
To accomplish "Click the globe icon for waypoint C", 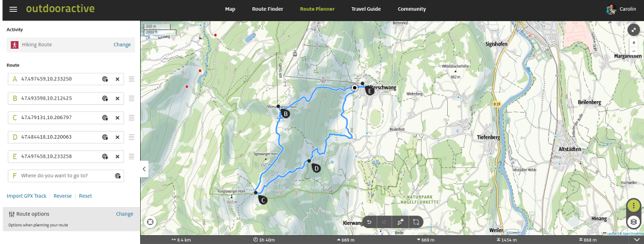I will [105, 118].
